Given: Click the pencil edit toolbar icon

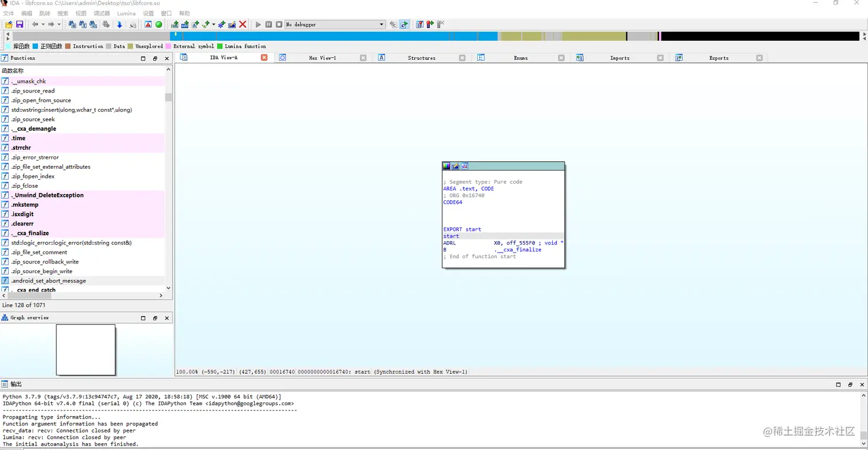Looking at the screenshot, I should (232, 24).
